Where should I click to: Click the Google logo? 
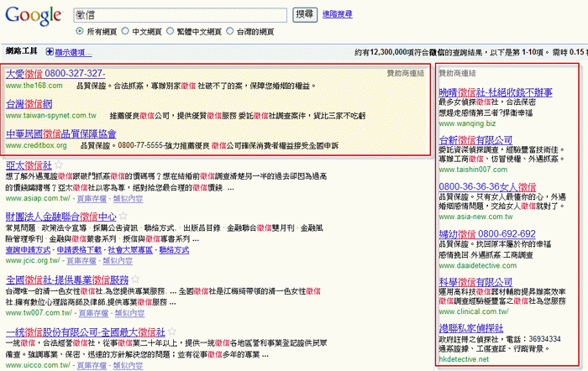(x=34, y=16)
